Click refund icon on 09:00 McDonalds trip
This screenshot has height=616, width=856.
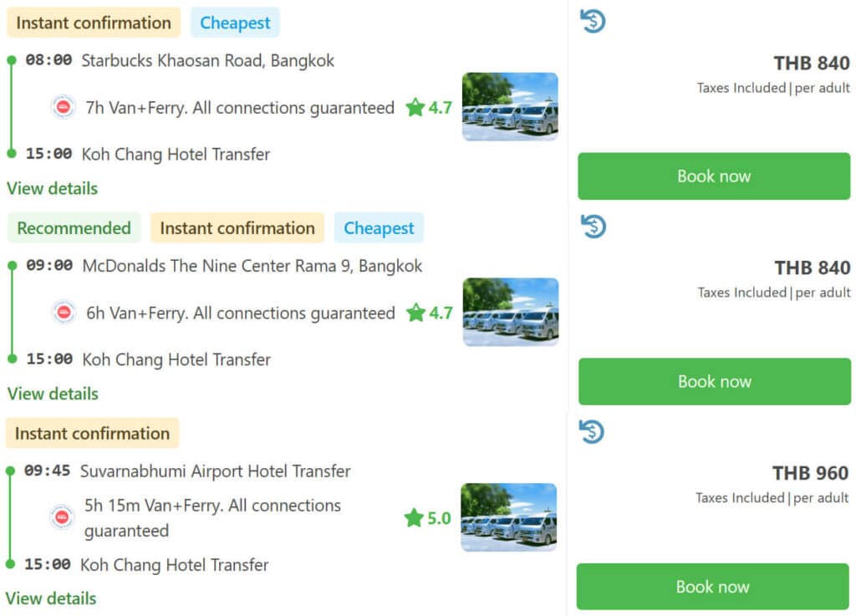click(x=594, y=226)
